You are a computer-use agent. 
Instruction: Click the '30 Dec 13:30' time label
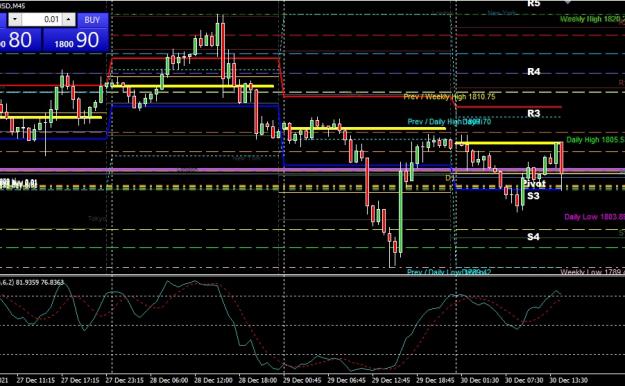[x=568, y=380]
